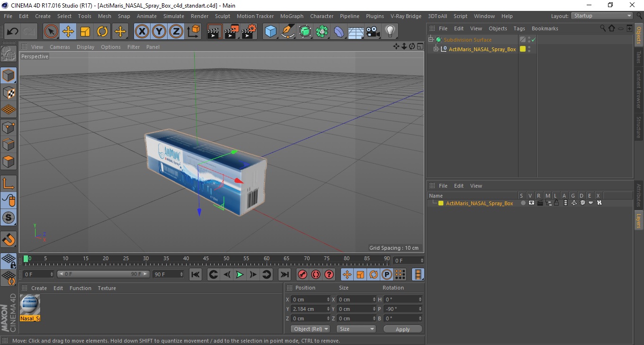This screenshot has height=345, width=644.
Task: Open the Layout Startup dropdown
Action: (602, 16)
